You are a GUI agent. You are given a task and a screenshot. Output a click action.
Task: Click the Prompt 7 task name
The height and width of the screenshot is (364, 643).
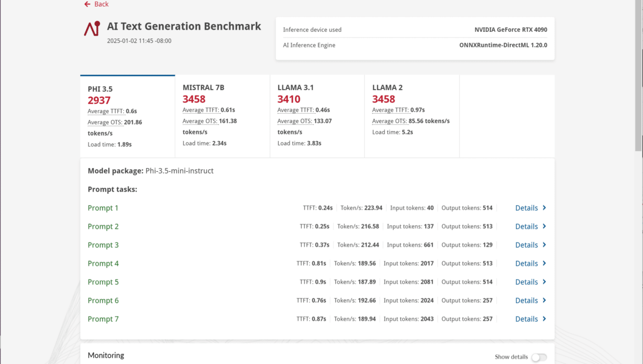(103, 319)
